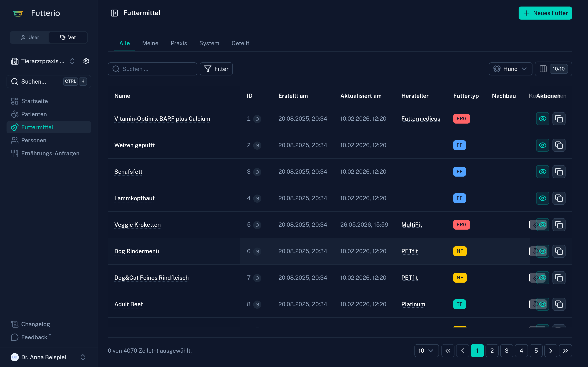
Task: Select the Geteilt tab
Action: (240, 43)
